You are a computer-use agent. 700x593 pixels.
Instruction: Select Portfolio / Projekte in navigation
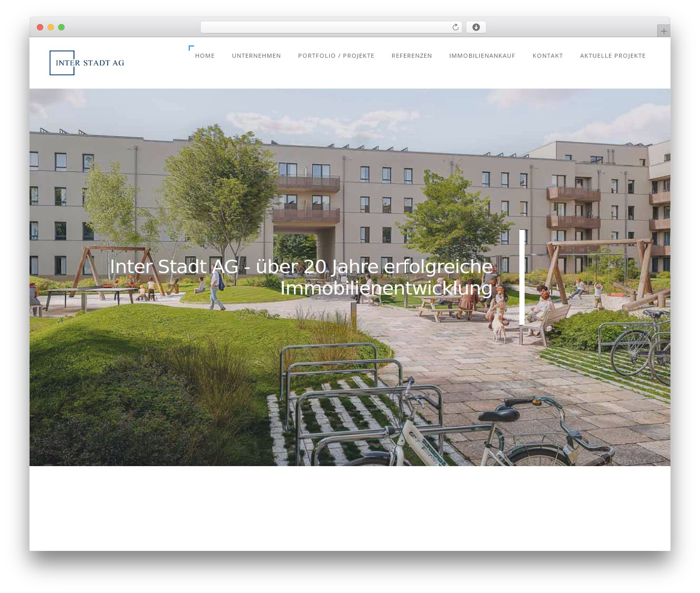[336, 56]
